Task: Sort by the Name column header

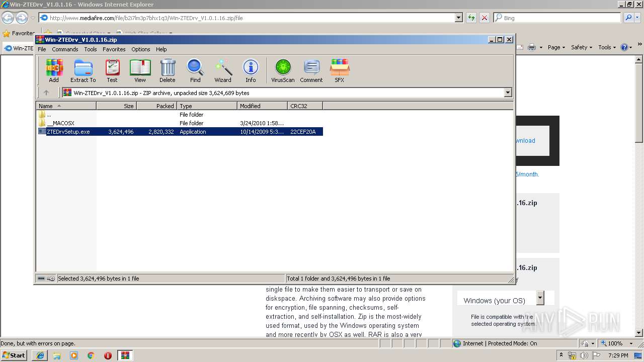Action: click(x=66, y=106)
